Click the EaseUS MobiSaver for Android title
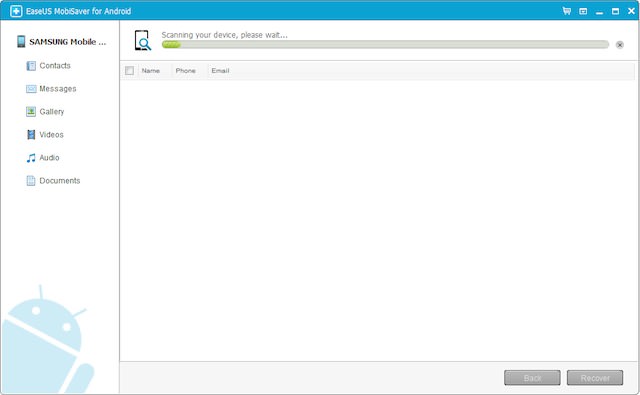This screenshot has height=395, width=640. [78, 11]
